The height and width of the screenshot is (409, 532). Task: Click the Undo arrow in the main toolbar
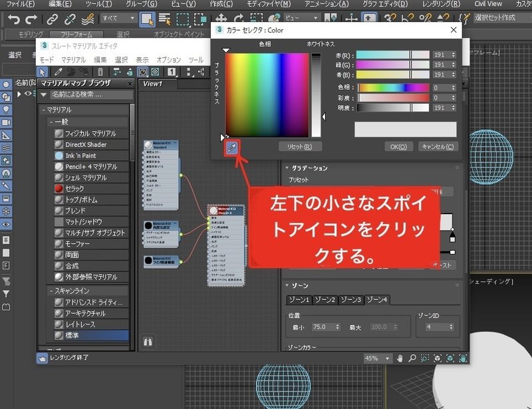tap(14, 19)
